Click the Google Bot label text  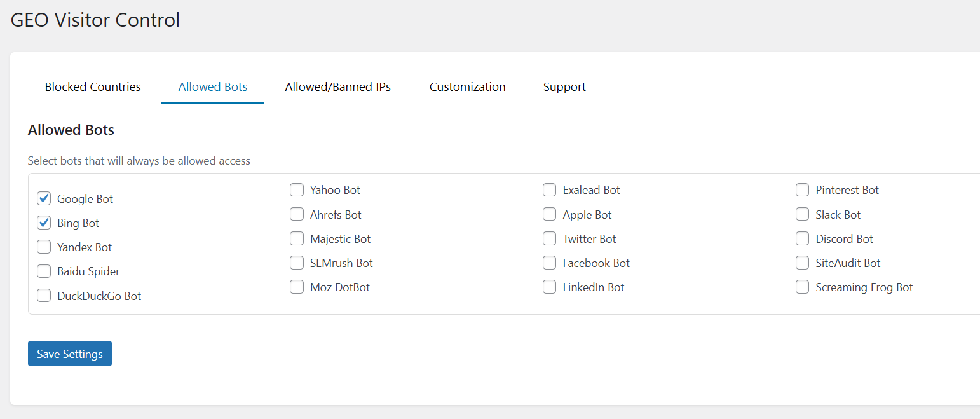(85, 198)
